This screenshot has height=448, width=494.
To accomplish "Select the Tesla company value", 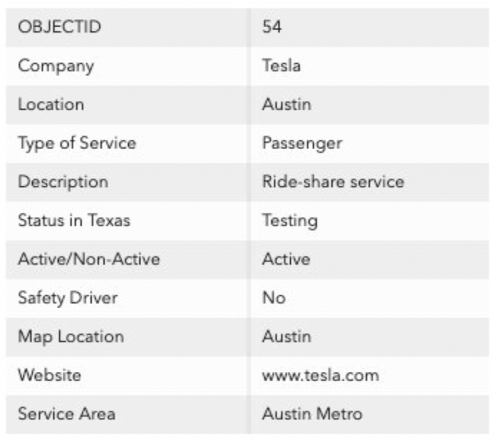I will [281, 66].
